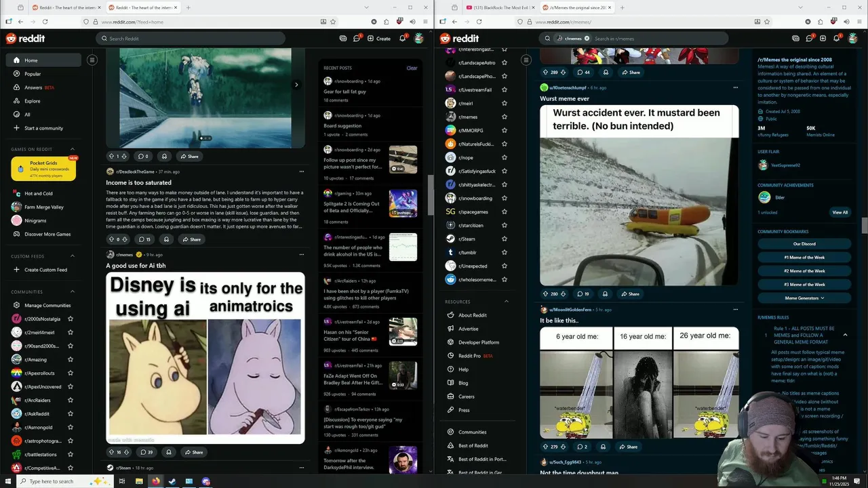Open the hamburger menu in right Firefox window

point(860,22)
